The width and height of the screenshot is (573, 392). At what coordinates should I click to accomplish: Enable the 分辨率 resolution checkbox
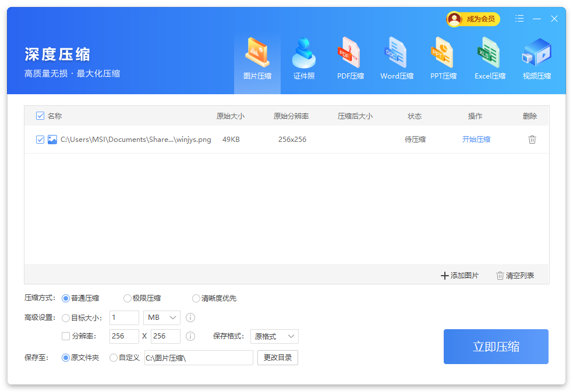pyautogui.click(x=66, y=336)
